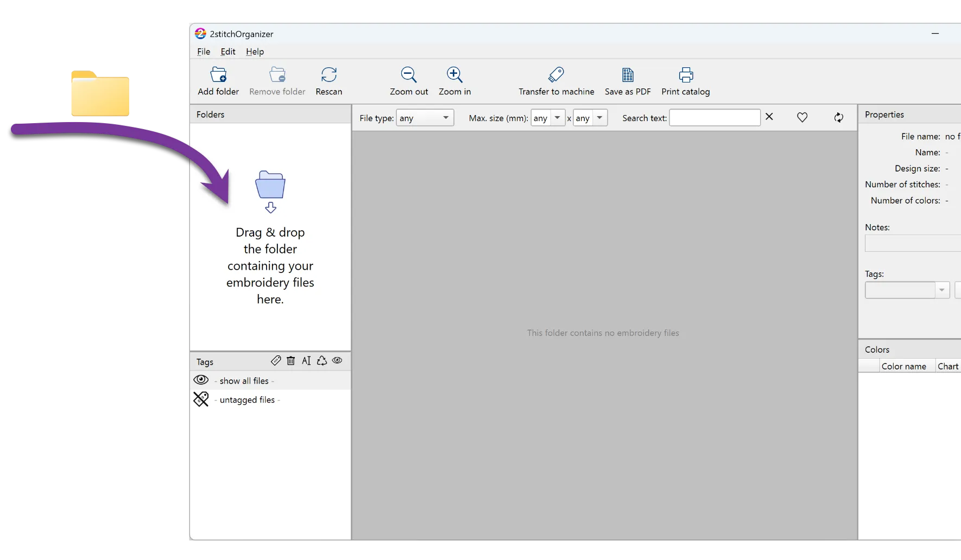
Task: Open the Edit menu
Action: (x=228, y=52)
